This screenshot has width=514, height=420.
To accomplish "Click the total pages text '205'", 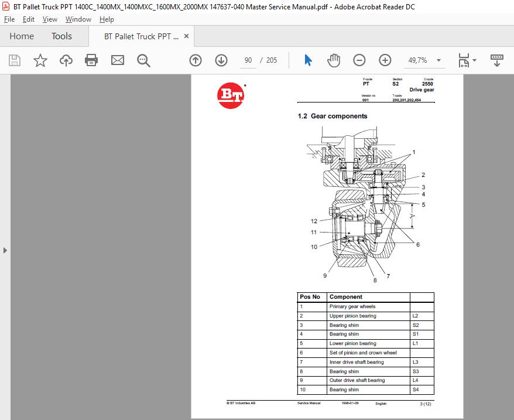I will 272,60.
